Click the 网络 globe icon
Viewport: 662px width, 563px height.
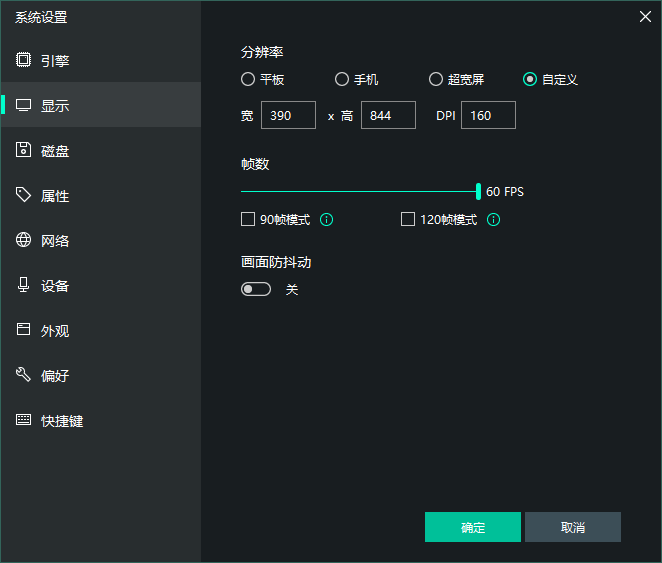[23, 240]
